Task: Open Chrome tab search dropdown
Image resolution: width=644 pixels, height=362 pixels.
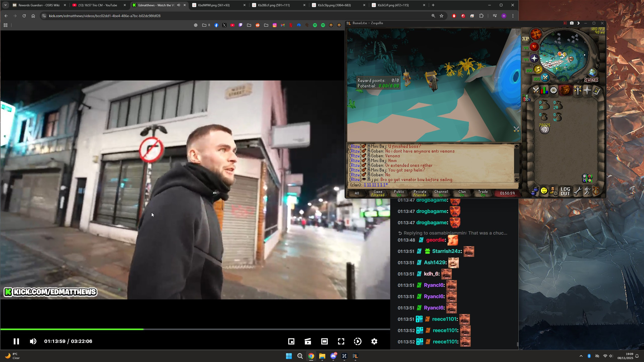Action: click(x=5, y=5)
